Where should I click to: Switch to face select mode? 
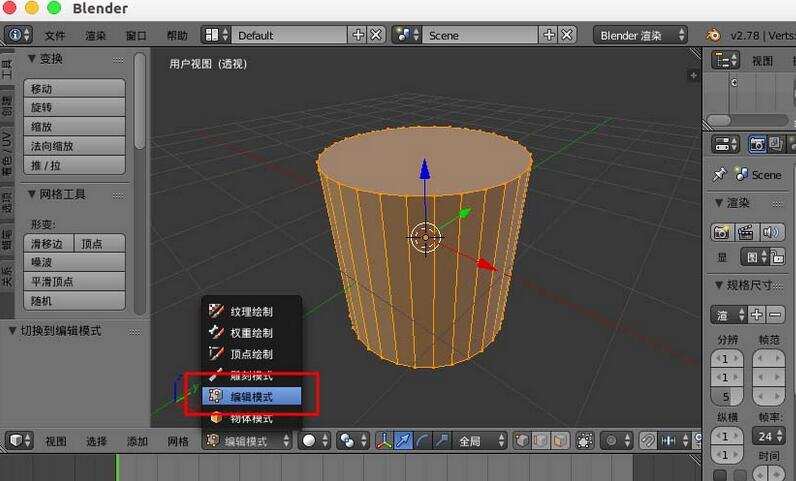coord(560,440)
